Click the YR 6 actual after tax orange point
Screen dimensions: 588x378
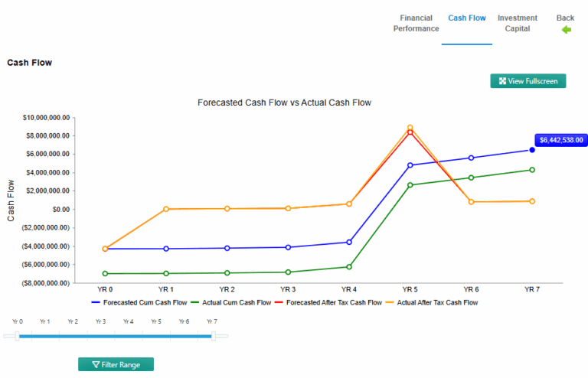coord(471,202)
